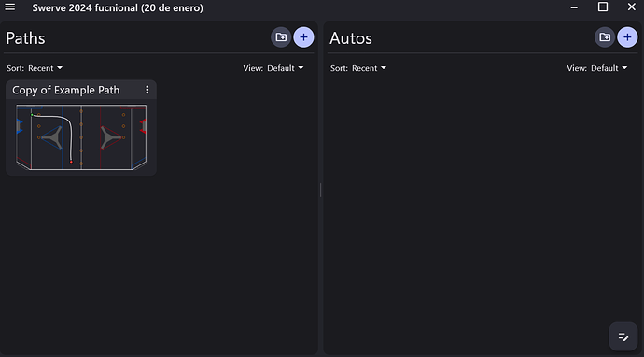Maximize the PathPlanner window
This screenshot has width=644, height=357.
tap(603, 7)
